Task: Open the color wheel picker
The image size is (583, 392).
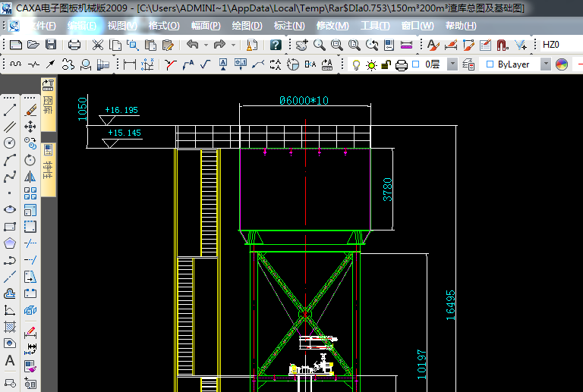Action: pyautogui.click(x=562, y=64)
